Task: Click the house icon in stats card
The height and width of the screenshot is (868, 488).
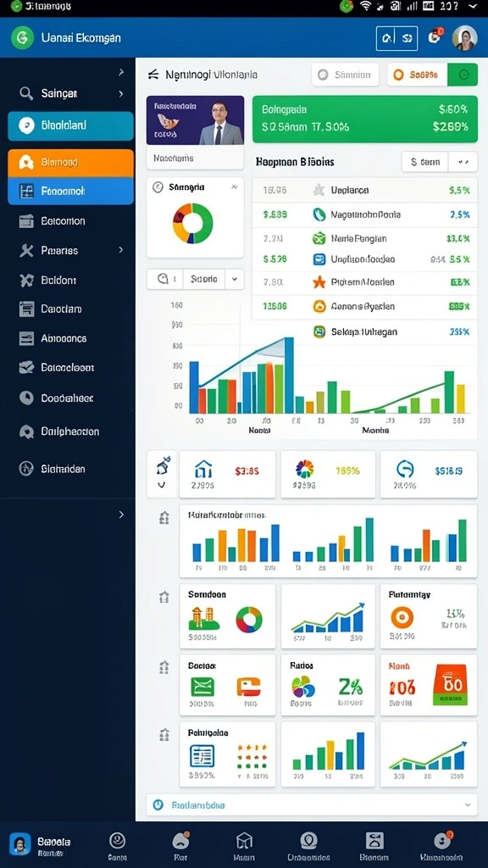Action: (203, 470)
